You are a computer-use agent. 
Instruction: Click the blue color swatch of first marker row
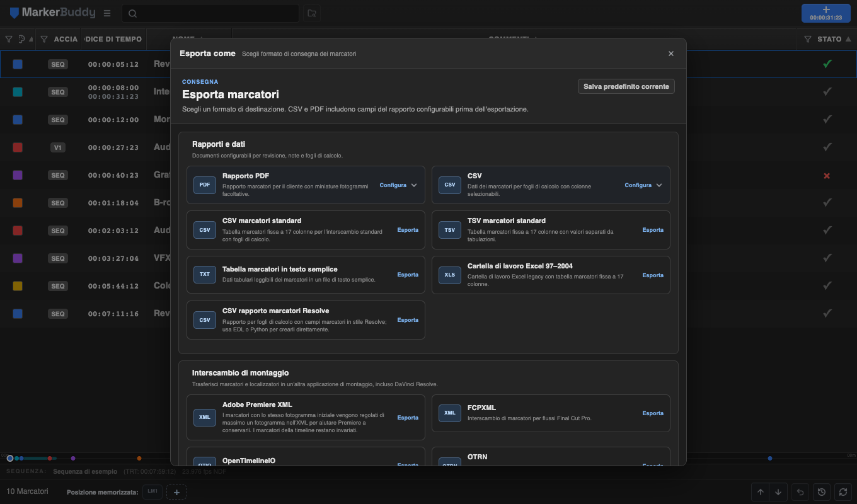(x=18, y=64)
